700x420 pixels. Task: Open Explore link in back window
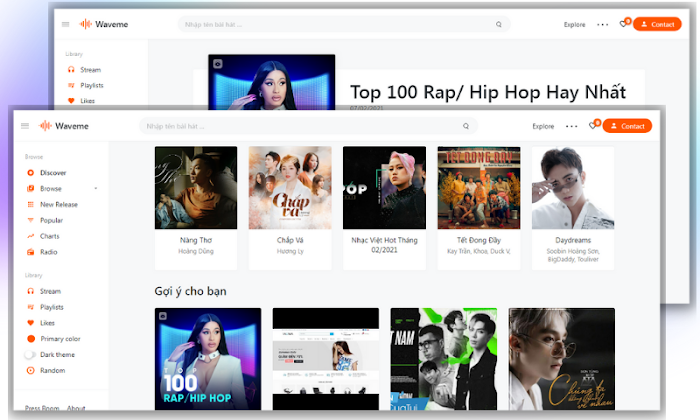click(x=574, y=25)
